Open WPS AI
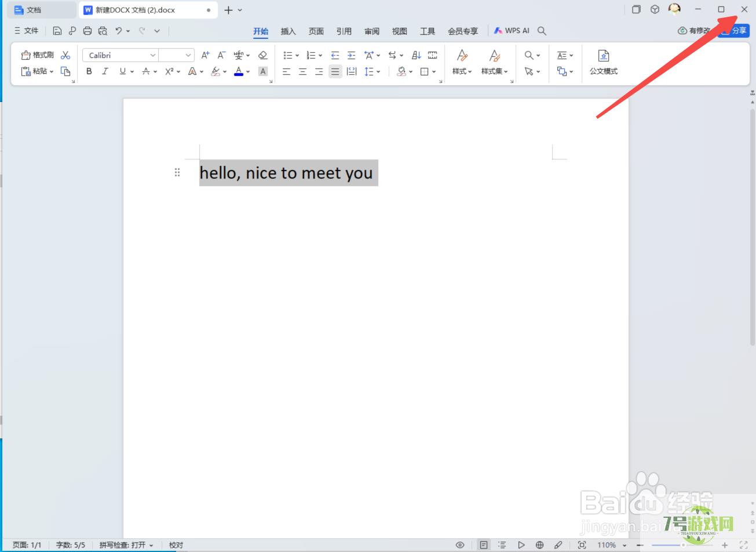The height and width of the screenshot is (552, 756). click(x=512, y=31)
